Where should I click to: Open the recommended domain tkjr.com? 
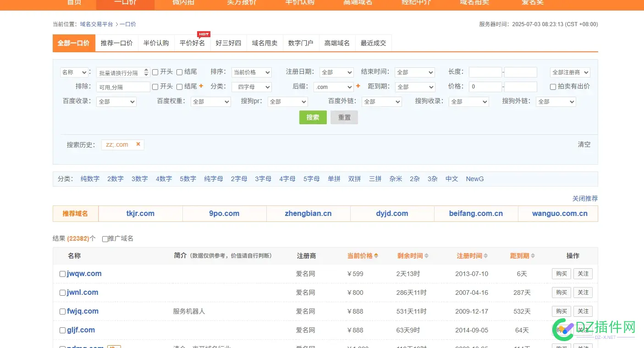[140, 213]
